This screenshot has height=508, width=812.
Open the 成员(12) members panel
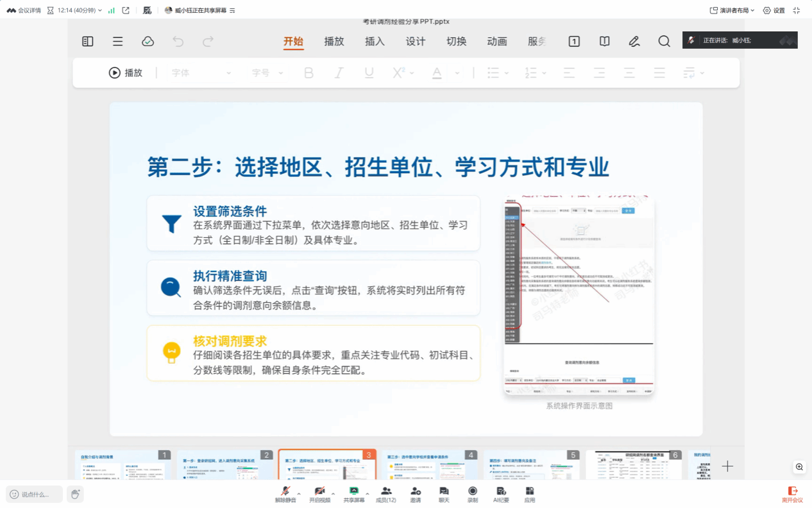[x=386, y=493]
